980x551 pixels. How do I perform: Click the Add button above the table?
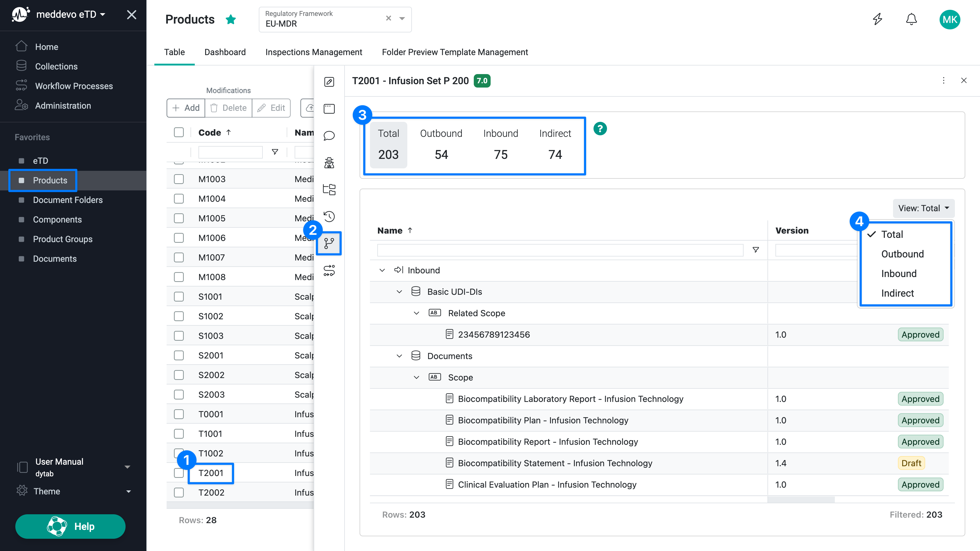click(186, 108)
